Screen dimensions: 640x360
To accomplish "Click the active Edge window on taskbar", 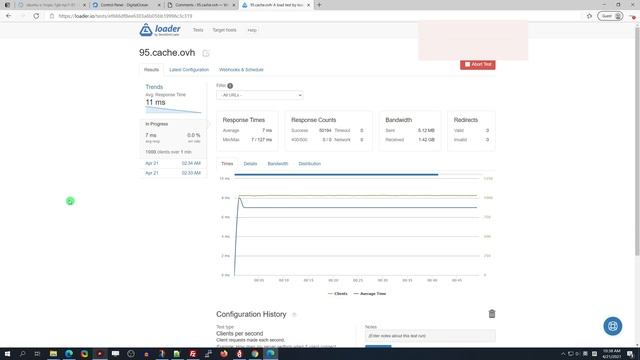I will click(x=270, y=354).
